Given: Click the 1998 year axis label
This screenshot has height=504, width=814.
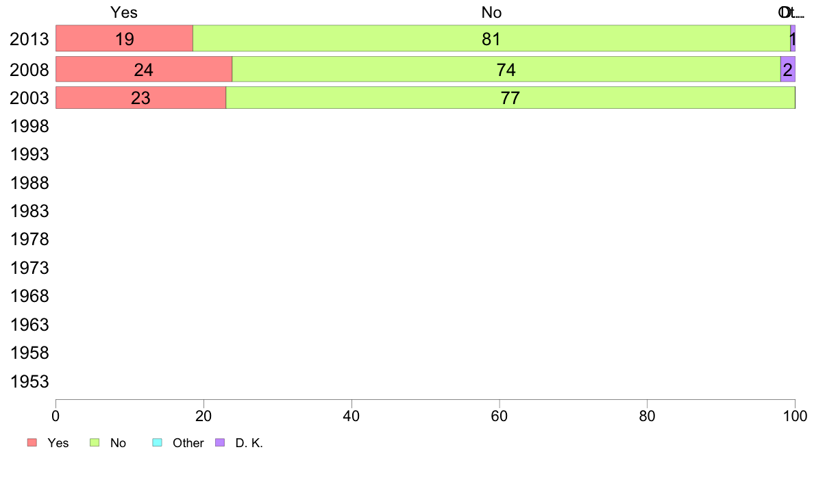Looking at the screenshot, I should [29, 126].
